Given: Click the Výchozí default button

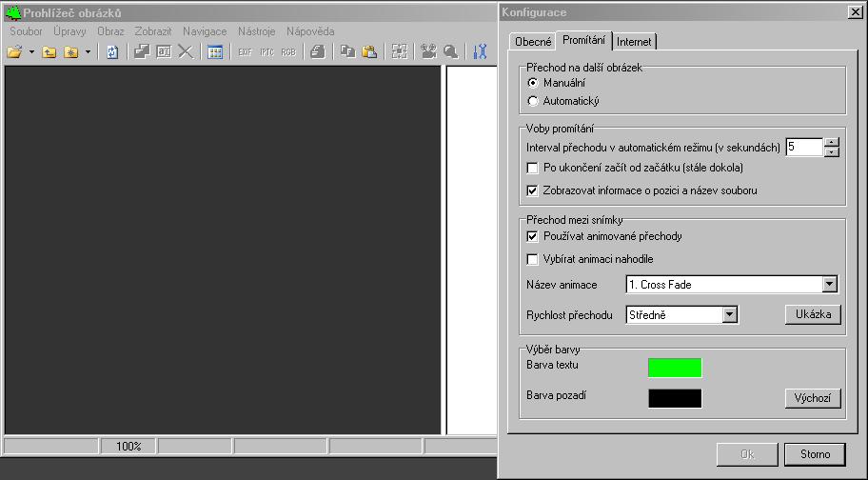Looking at the screenshot, I should (x=813, y=398).
